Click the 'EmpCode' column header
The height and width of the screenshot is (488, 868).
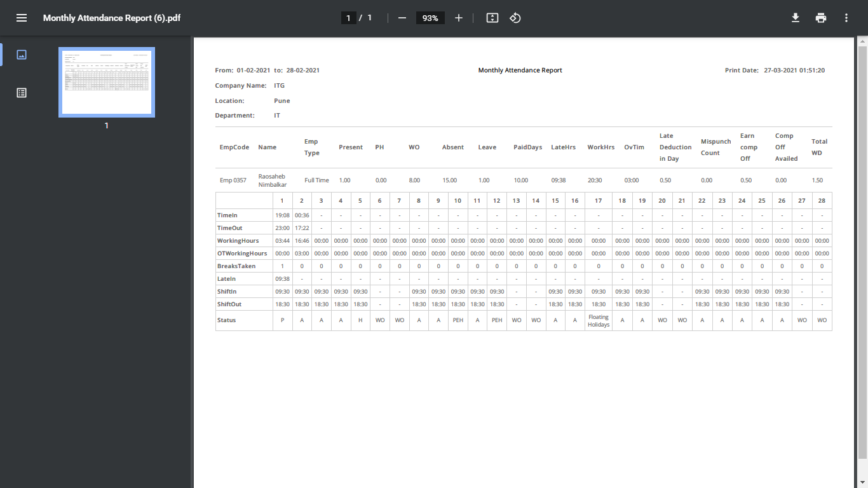[234, 147]
